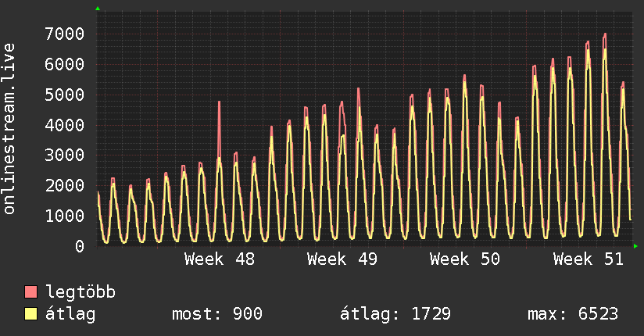
Task: Click the 'Week 51' x-axis label
Action: (589, 259)
